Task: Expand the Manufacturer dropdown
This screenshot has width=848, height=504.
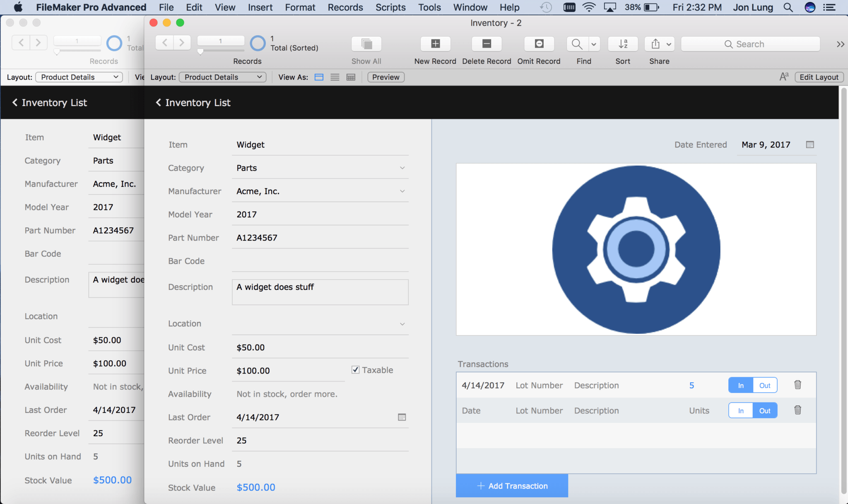Action: pyautogui.click(x=402, y=191)
